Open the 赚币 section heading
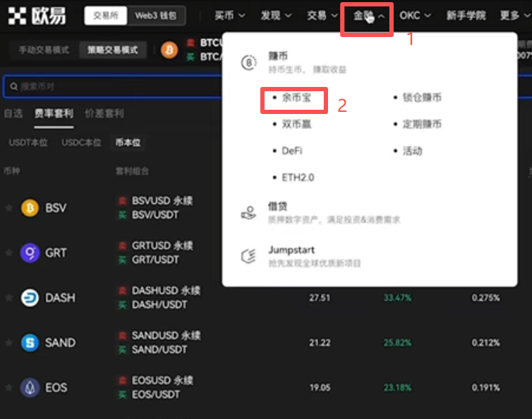 (x=278, y=56)
